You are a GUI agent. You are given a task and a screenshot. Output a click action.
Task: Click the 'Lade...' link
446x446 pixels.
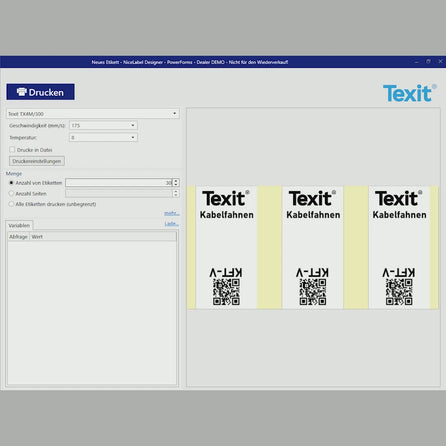(x=172, y=224)
